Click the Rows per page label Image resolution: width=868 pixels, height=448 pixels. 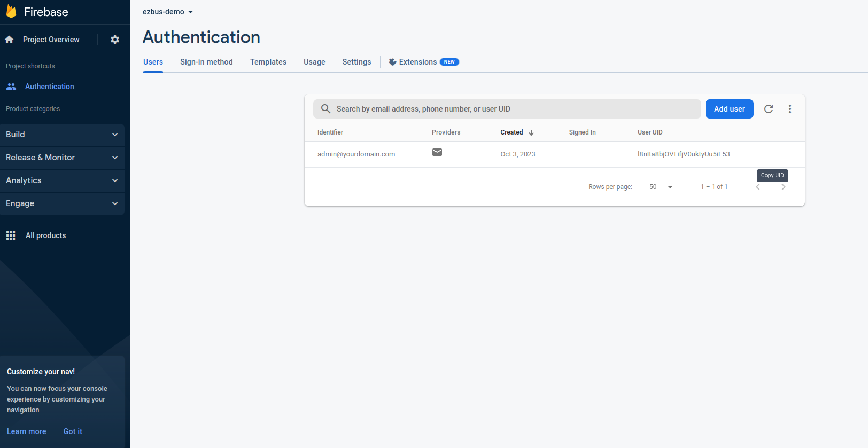(610, 187)
